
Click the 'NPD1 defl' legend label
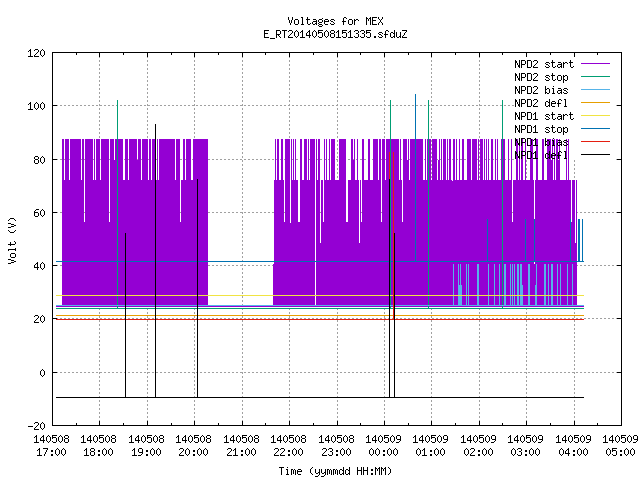[x=541, y=156]
